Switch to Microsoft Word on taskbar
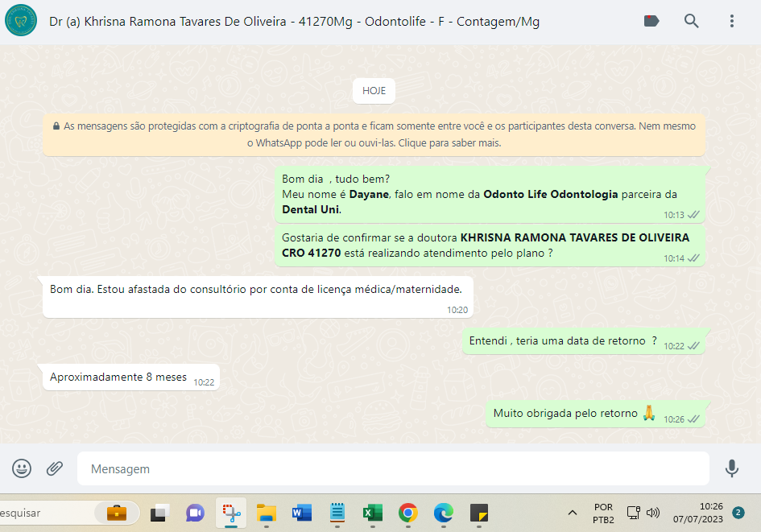The width and height of the screenshot is (761, 532). coord(302,513)
